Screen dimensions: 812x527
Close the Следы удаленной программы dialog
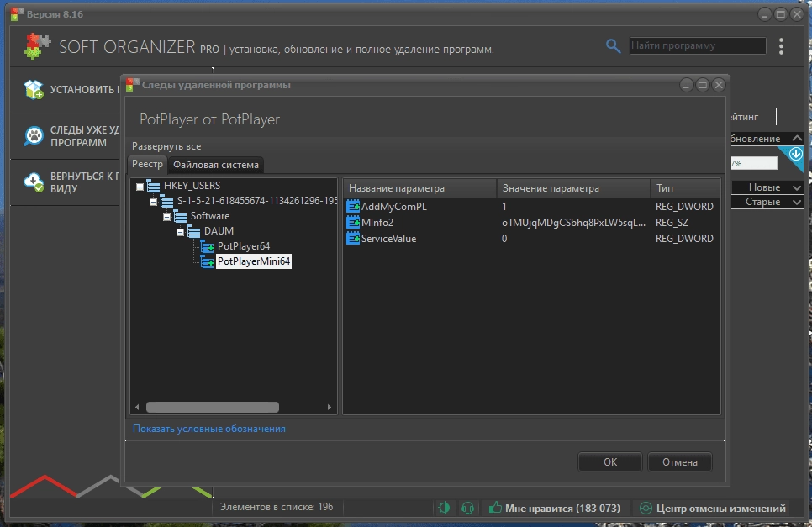pos(719,85)
